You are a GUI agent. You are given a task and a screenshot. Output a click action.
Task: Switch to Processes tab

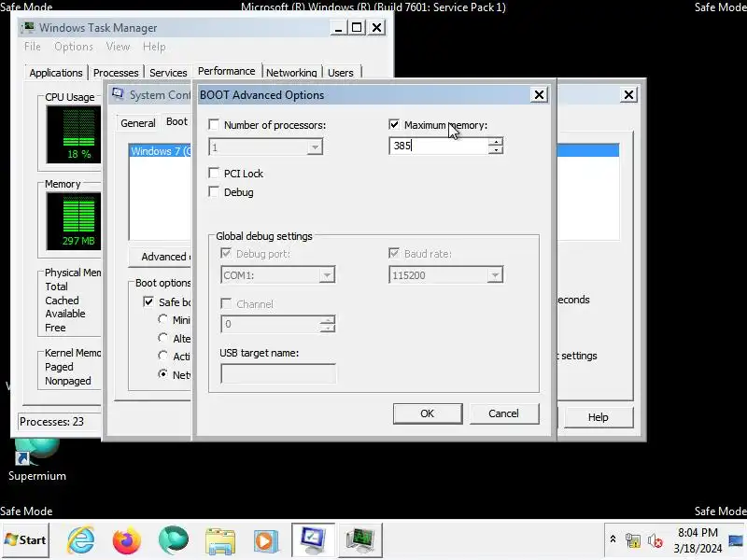[x=116, y=73]
